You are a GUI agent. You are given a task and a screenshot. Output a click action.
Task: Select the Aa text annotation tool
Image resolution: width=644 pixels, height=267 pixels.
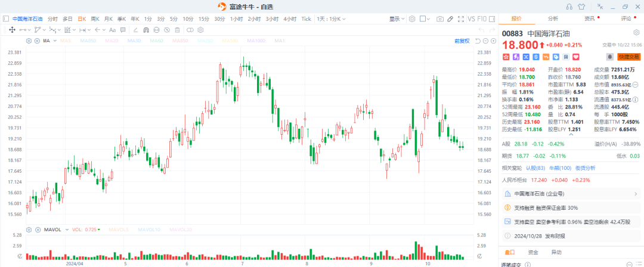pyautogui.click(x=113, y=30)
